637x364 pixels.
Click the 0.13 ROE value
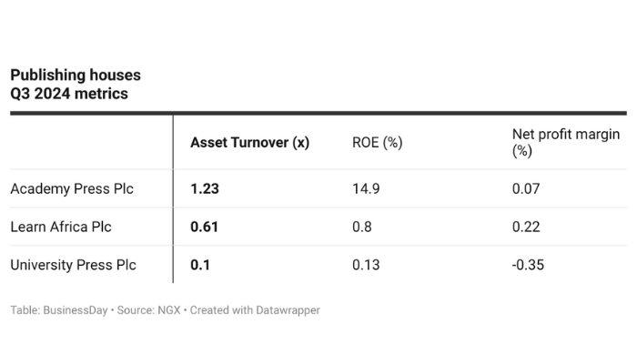(366, 265)
